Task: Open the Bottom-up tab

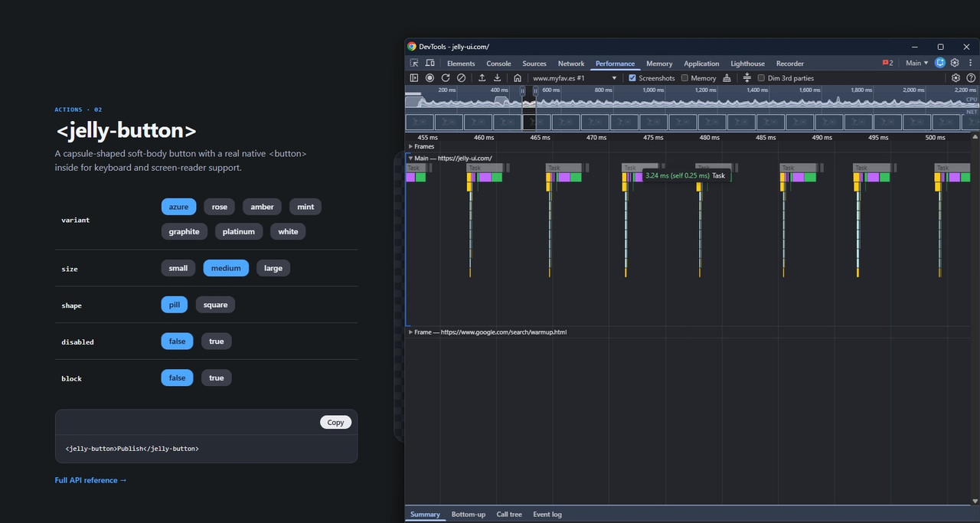Action: [469, 515]
